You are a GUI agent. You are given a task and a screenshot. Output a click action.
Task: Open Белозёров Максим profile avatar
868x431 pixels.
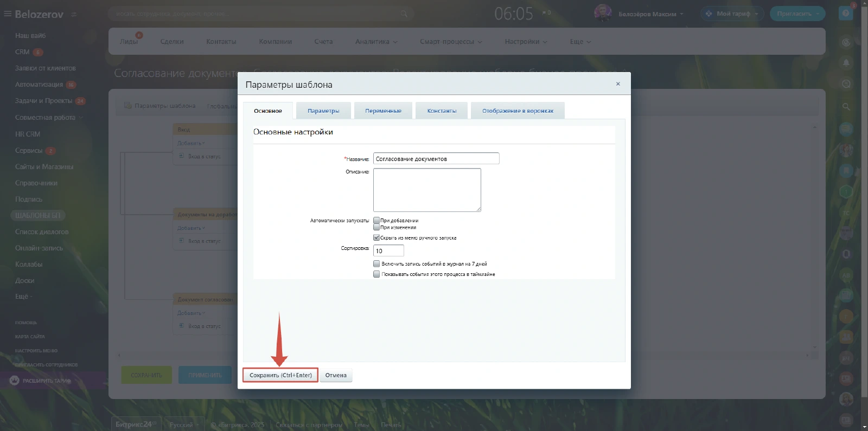603,14
